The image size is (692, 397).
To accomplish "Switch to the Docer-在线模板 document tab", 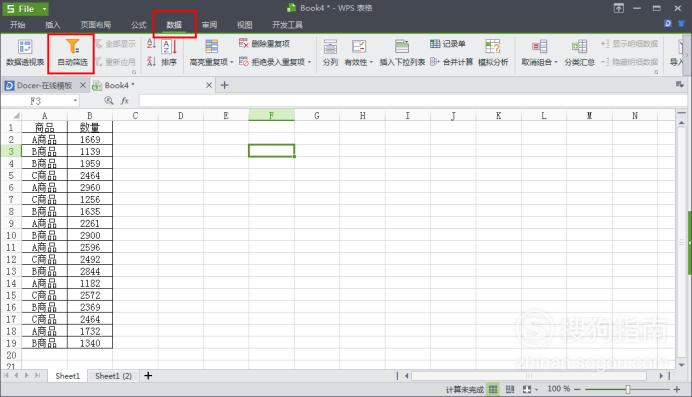I will pyautogui.click(x=44, y=85).
